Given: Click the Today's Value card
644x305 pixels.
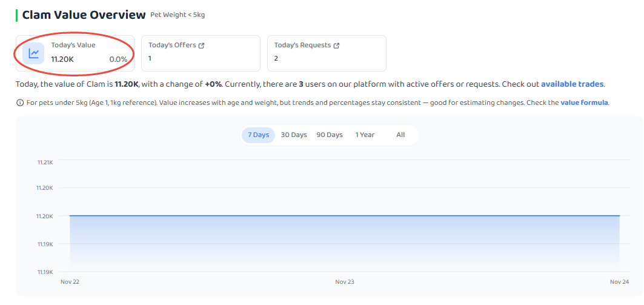Looking at the screenshot, I should click(75, 53).
